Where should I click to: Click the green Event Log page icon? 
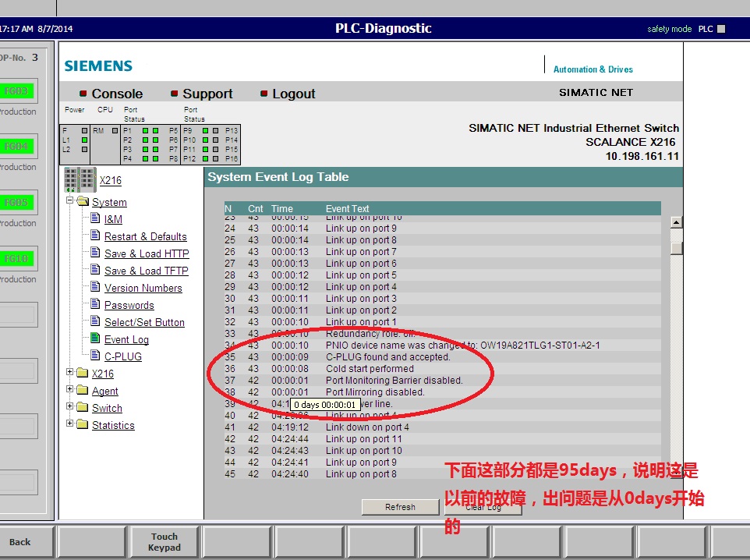click(95, 338)
